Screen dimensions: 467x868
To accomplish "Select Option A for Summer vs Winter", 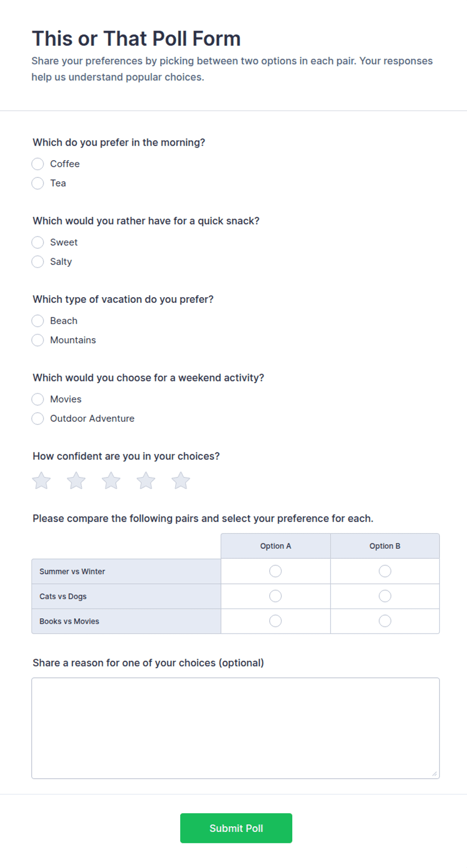I will pyautogui.click(x=276, y=571).
